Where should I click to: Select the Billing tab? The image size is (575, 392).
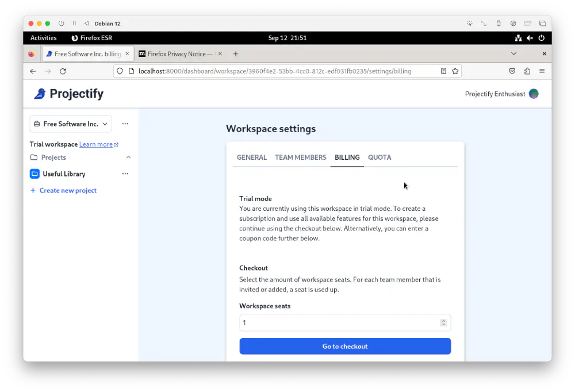pos(347,157)
